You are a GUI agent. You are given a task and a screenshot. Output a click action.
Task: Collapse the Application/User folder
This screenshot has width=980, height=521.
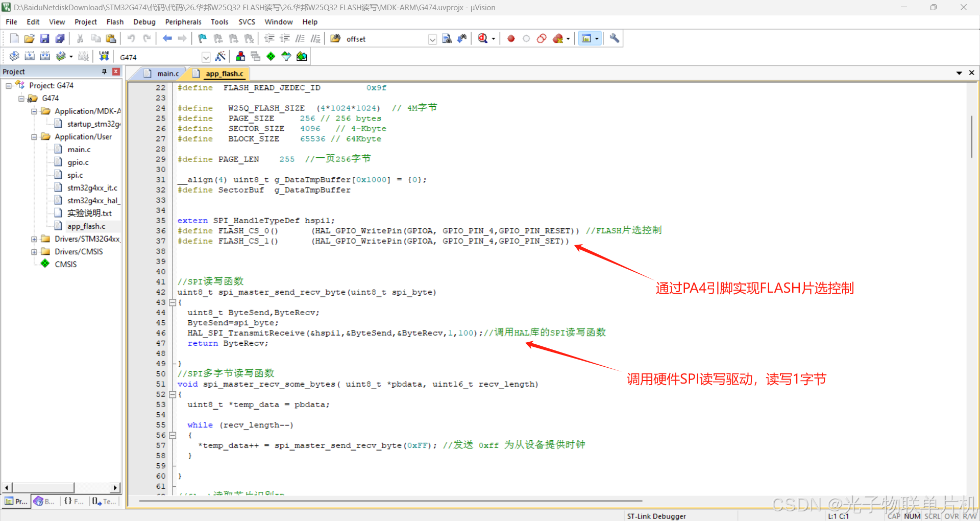34,137
